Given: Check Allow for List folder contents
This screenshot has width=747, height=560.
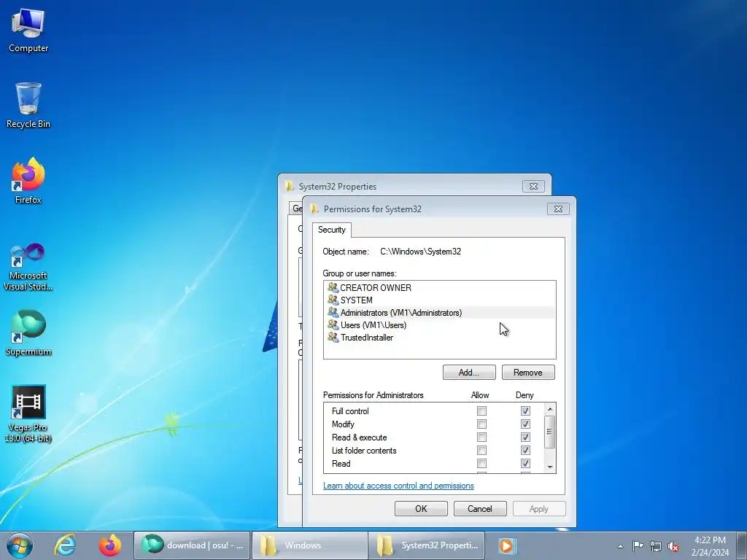Looking at the screenshot, I should [481, 450].
